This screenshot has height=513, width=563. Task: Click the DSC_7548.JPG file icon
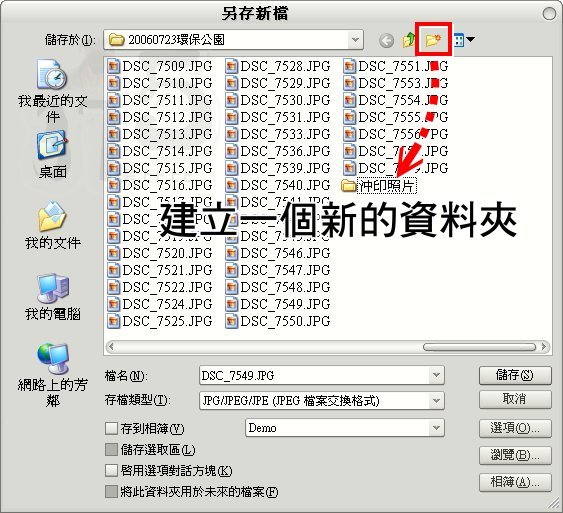point(231,287)
